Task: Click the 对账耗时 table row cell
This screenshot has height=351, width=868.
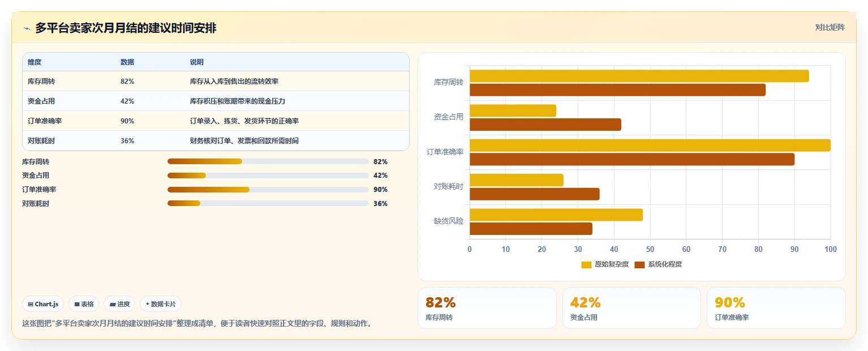Action: [41, 141]
